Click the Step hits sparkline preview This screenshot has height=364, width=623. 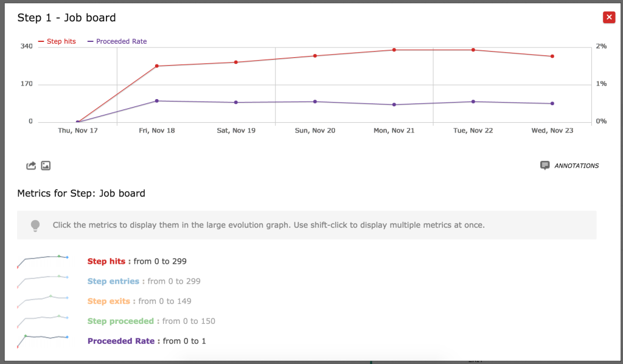tap(43, 261)
